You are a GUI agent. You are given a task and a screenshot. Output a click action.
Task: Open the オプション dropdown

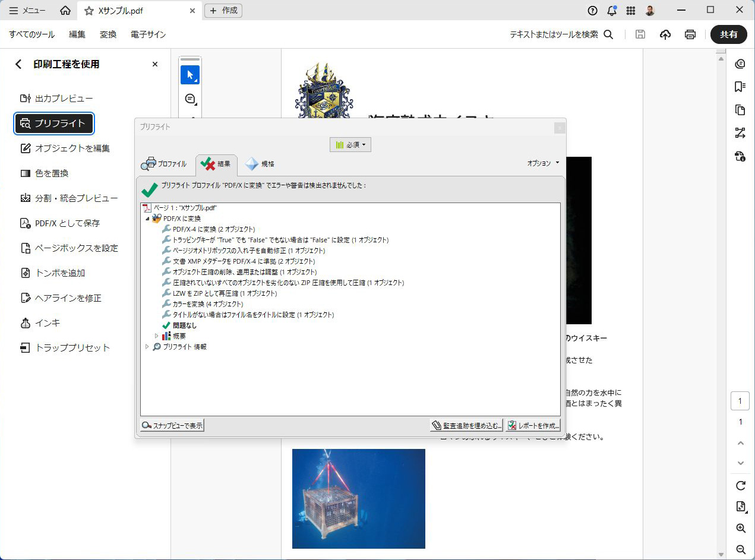543,163
